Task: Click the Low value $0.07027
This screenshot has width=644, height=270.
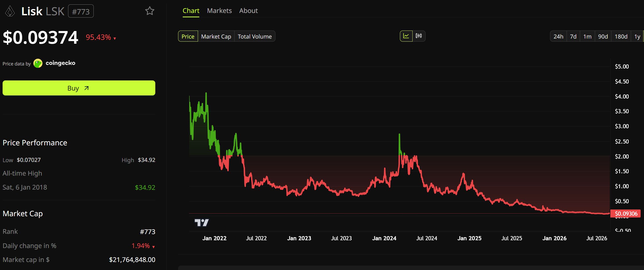Action: coord(29,160)
